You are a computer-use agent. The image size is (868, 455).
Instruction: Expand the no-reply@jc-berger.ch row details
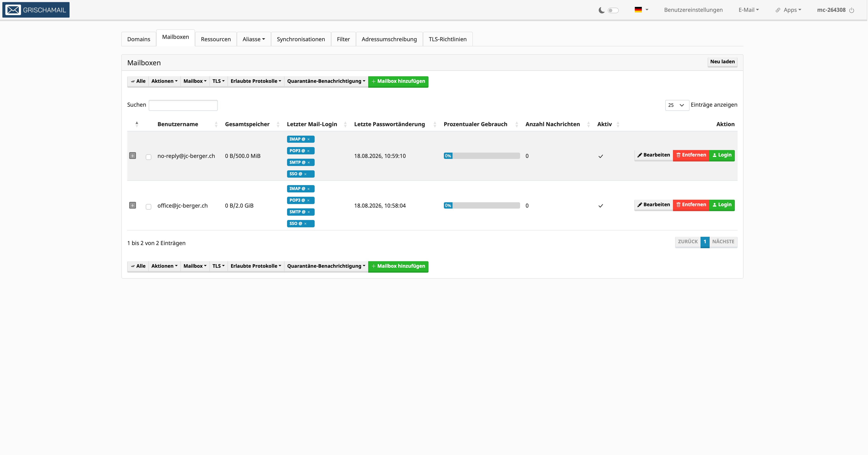coord(132,156)
